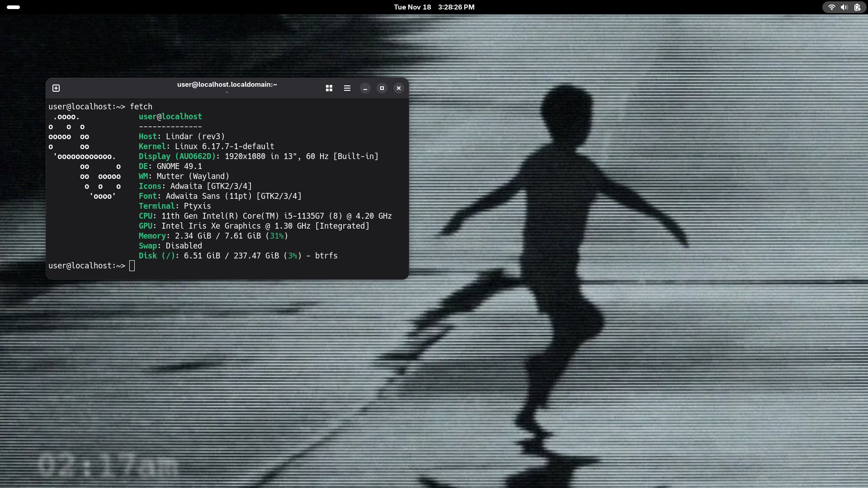Close the Ptyxis terminal window
This screenshot has width=868, height=488.
399,88
